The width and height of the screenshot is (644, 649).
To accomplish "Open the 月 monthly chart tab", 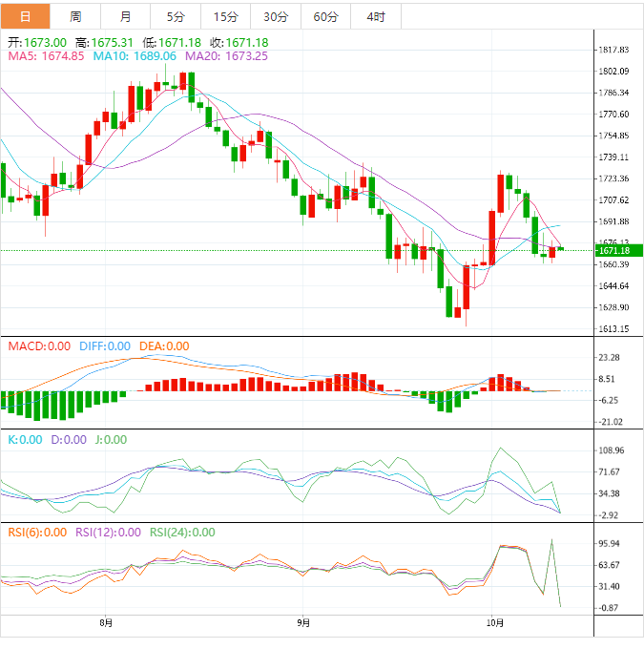I will click(126, 17).
